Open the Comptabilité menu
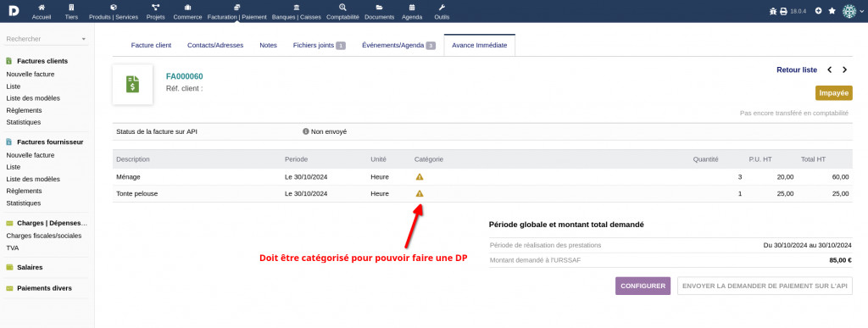The height and width of the screenshot is (328, 868). (342, 12)
